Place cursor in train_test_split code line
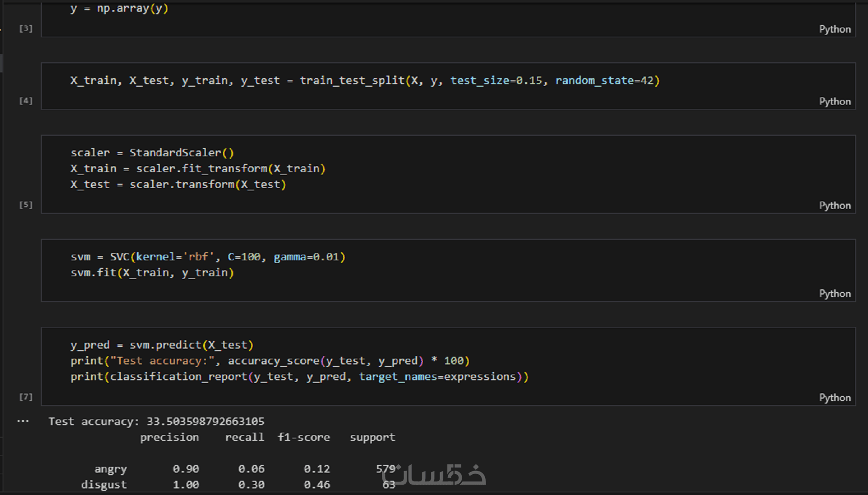The height and width of the screenshot is (495, 868). pos(365,81)
